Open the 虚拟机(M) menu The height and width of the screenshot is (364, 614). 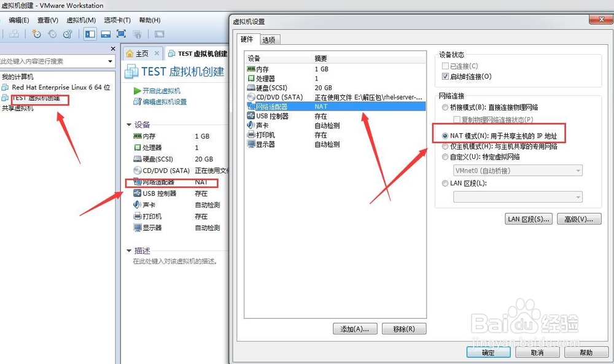coord(81,20)
